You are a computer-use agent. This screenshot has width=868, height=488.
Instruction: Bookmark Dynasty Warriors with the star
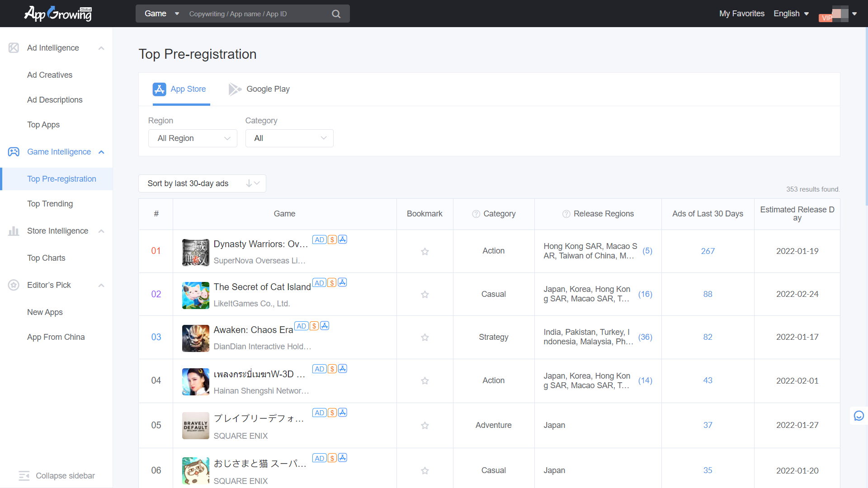425,252
